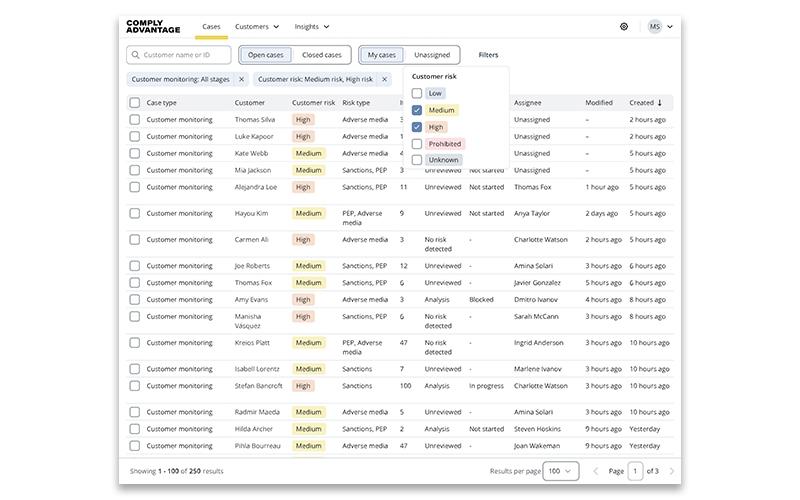The width and height of the screenshot is (800, 500).
Task: Click Medium badge in Thomas Fox customer row
Action: [309, 283]
